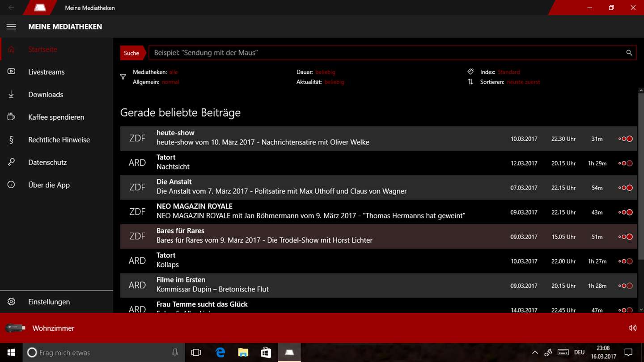Select the Wohnzimmer cast device label
Screen dimensions: 644x362
pos(53,328)
